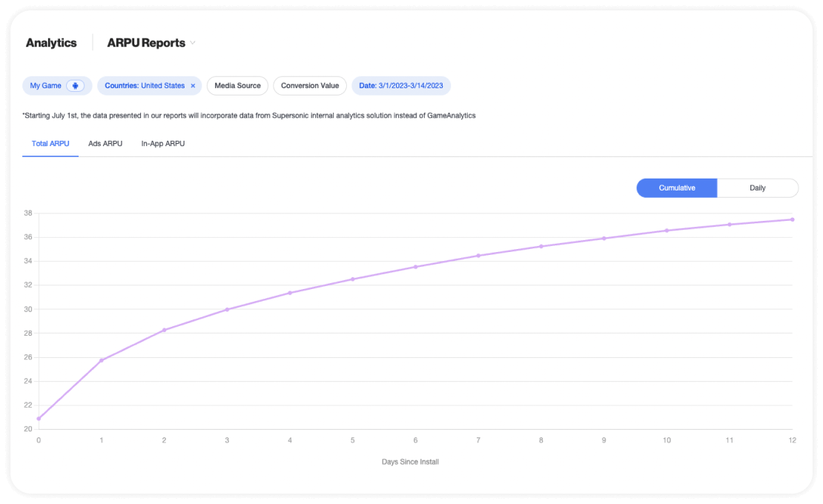Click the day 1 data point on chart
Image resolution: width=823 pixels, height=504 pixels.
point(102,360)
